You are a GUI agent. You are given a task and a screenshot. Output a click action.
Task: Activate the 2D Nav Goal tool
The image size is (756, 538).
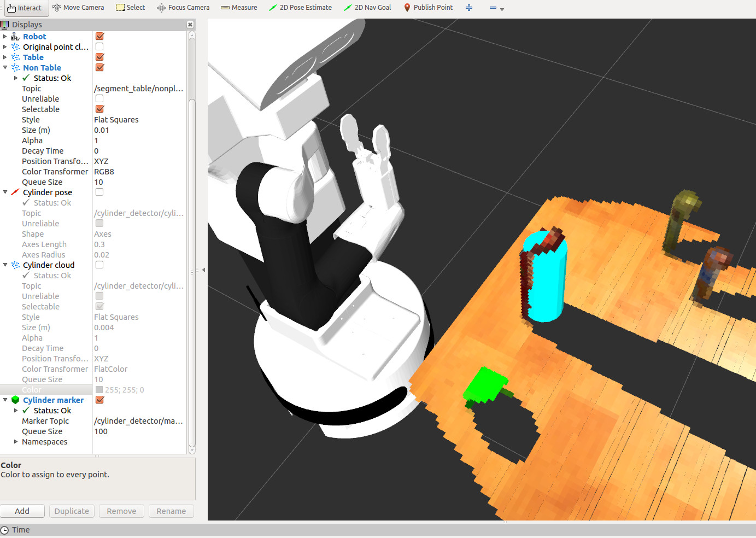tap(367, 8)
